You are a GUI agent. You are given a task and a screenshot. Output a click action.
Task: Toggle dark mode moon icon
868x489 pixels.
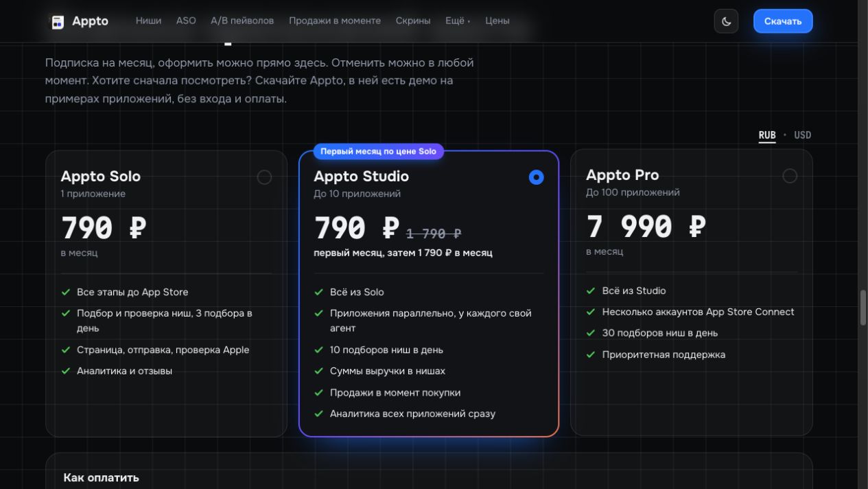(726, 21)
